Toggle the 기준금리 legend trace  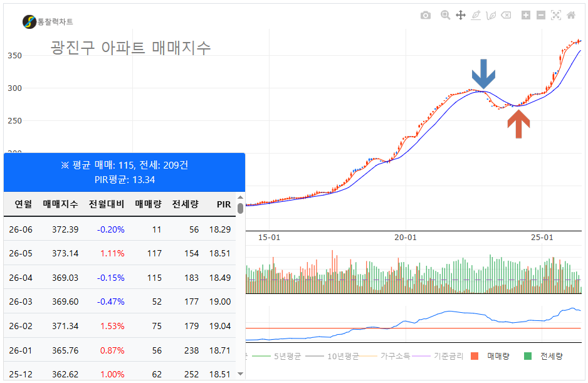coord(438,356)
